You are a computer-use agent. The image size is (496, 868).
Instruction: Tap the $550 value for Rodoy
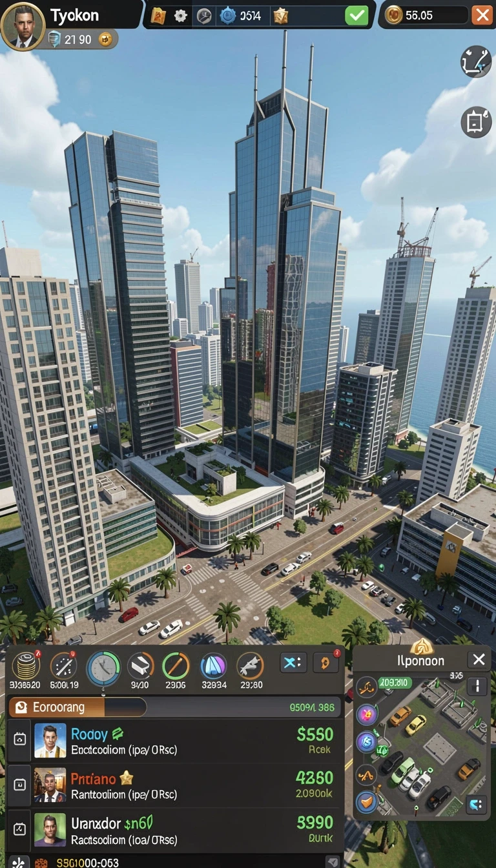[x=315, y=734]
